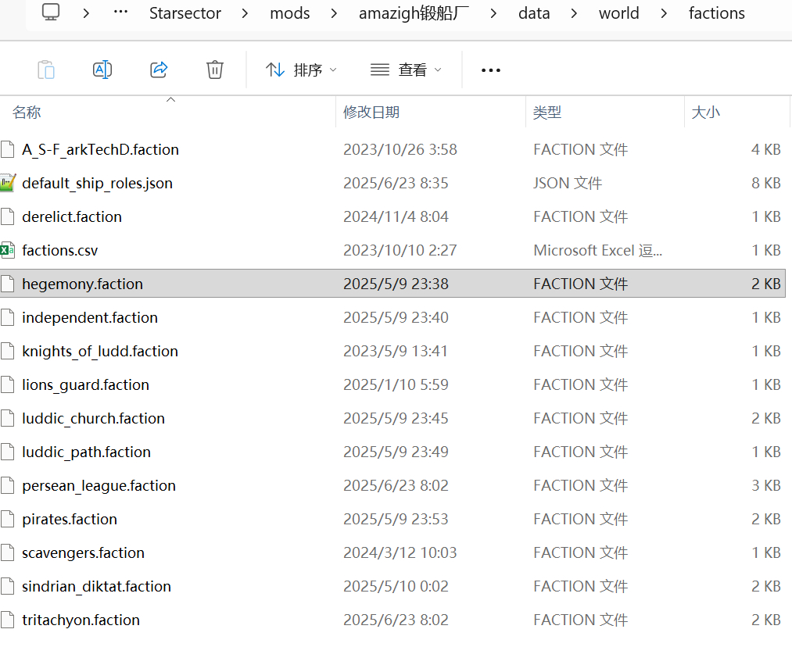The width and height of the screenshot is (792, 672).
Task: Click the hegemony.faction file icon
Action: (8, 284)
